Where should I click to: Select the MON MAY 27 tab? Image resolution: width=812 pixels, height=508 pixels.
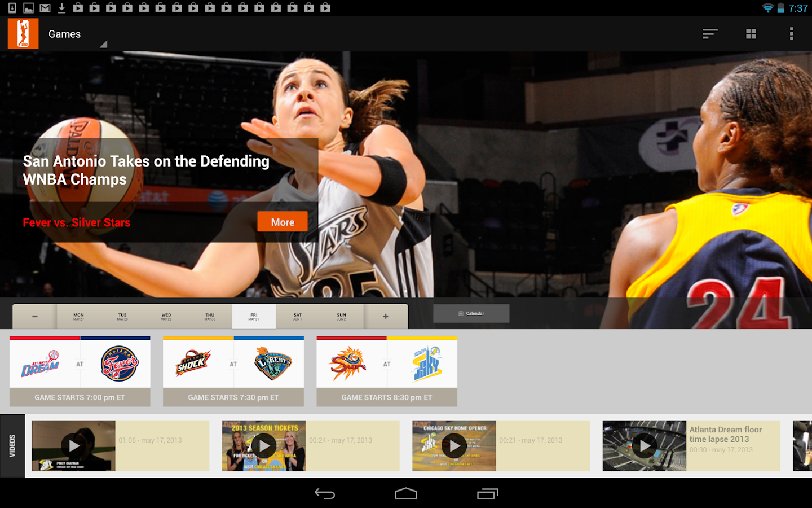[77, 316]
